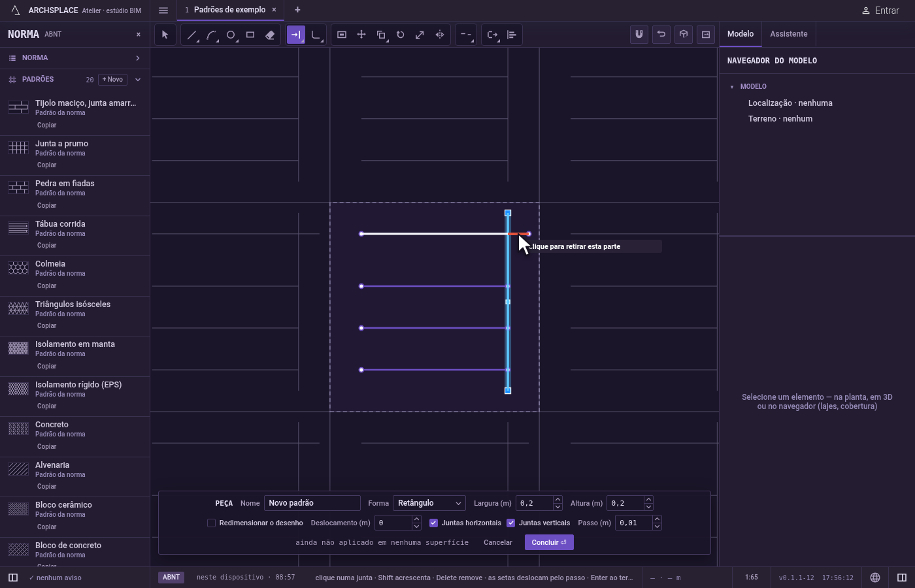Click the + Novo pattern button
This screenshot has width=915, height=588.
(112, 80)
